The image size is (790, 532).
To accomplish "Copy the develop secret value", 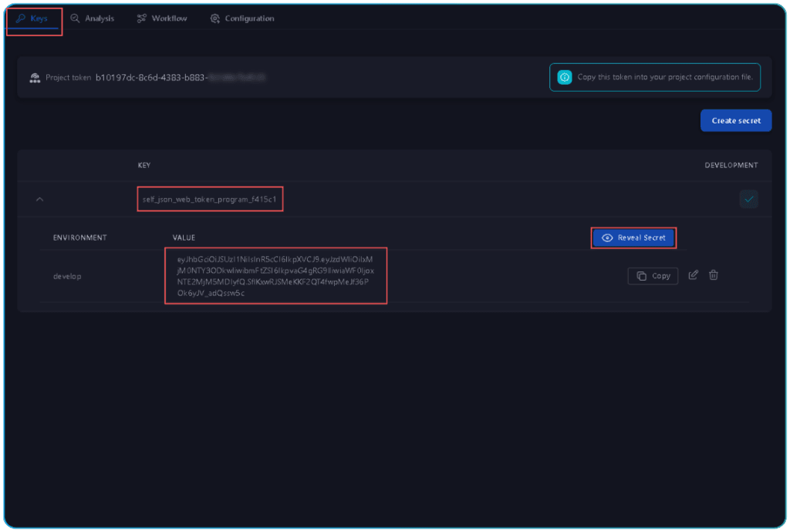I will click(x=653, y=276).
